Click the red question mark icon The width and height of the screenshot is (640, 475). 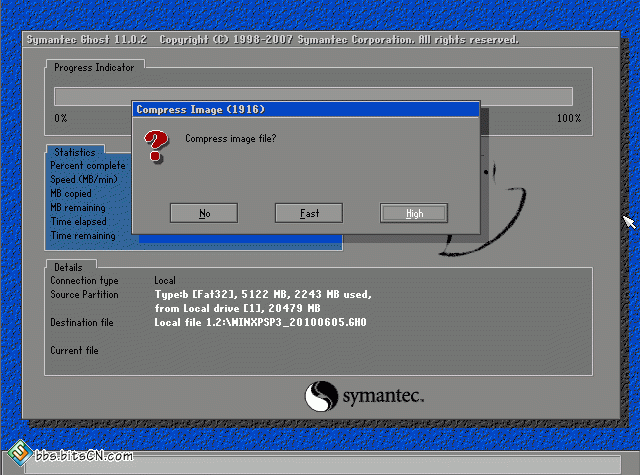click(156, 146)
